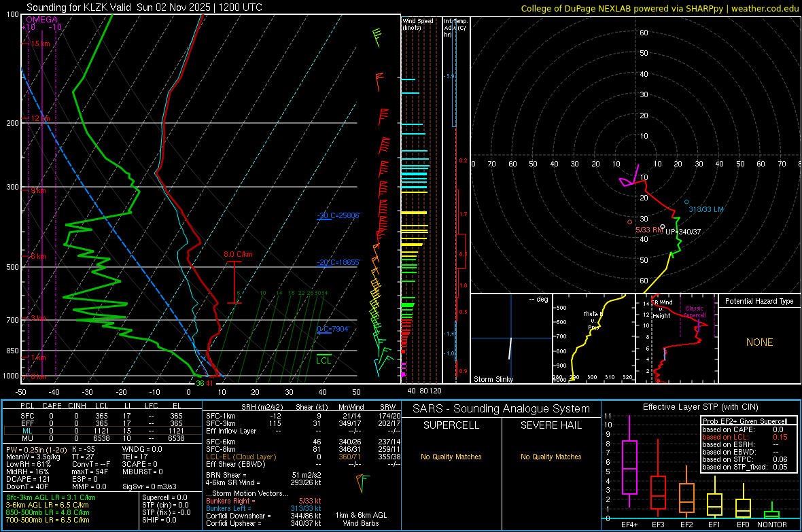802x532 pixels.
Task: Click the 1km & 6km AGL wind barb icon
Action: tap(362, 483)
